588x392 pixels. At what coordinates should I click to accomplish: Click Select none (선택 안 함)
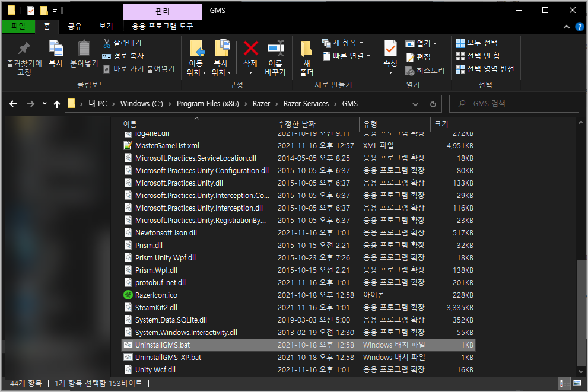pos(478,56)
